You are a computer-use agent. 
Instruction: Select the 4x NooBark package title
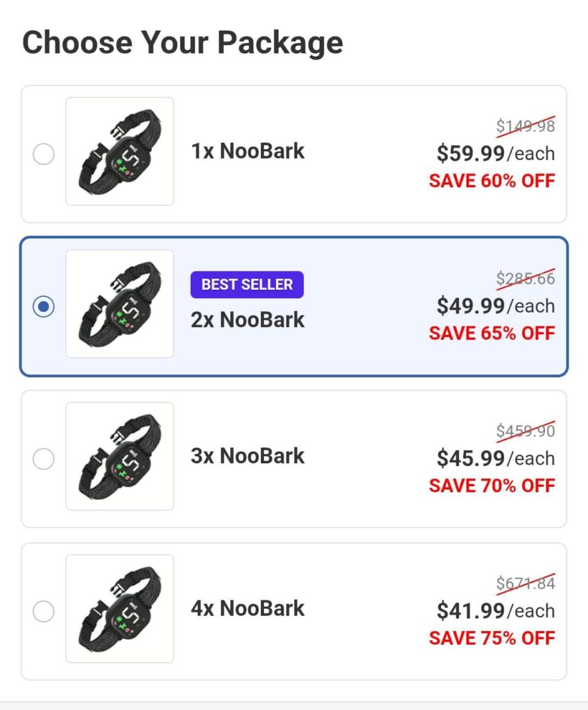pyautogui.click(x=248, y=608)
